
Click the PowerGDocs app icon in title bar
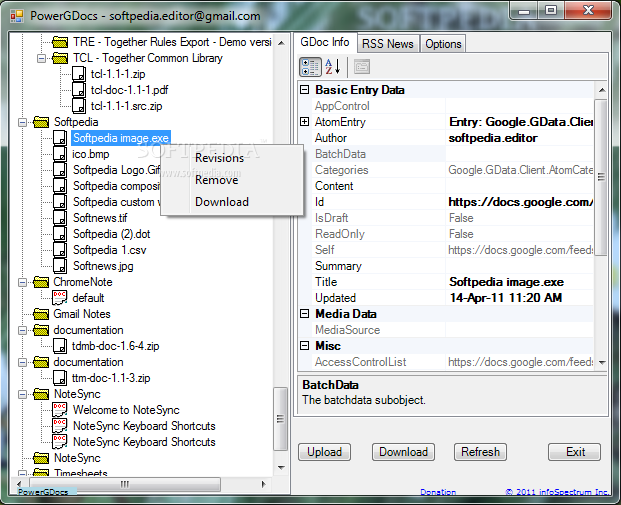(x=17, y=16)
